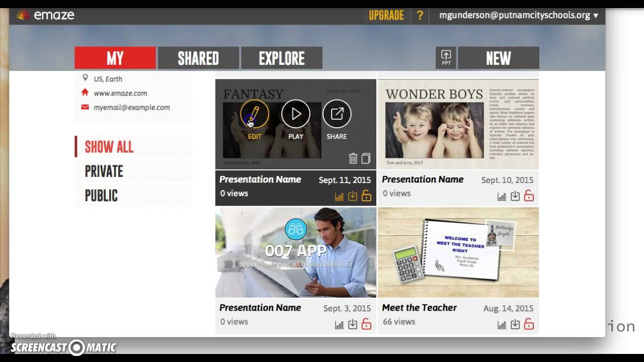Filter by PUBLIC presentations

coord(101,196)
